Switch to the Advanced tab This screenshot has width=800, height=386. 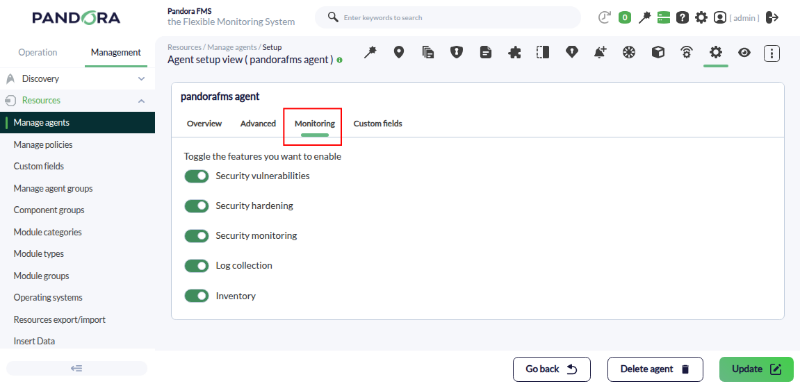pyautogui.click(x=258, y=123)
